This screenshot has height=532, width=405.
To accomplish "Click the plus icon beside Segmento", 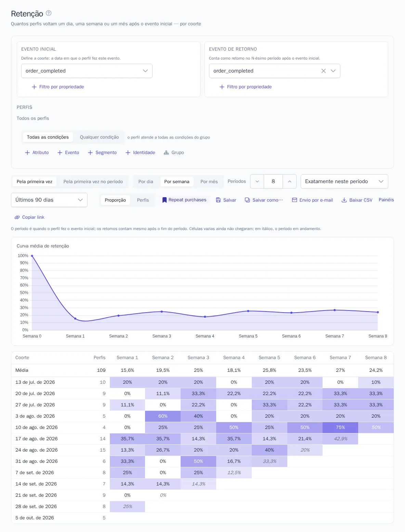I will [90, 153].
